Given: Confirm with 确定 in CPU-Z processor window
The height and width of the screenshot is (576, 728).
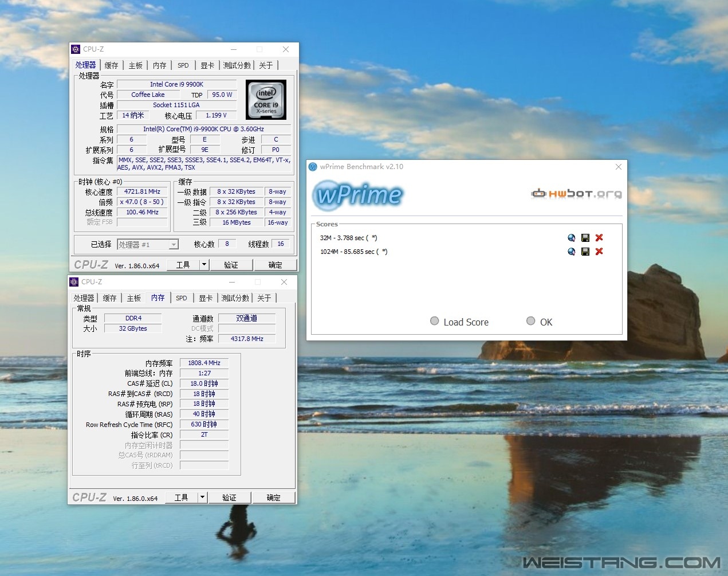Looking at the screenshot, I should click(276, 265).
